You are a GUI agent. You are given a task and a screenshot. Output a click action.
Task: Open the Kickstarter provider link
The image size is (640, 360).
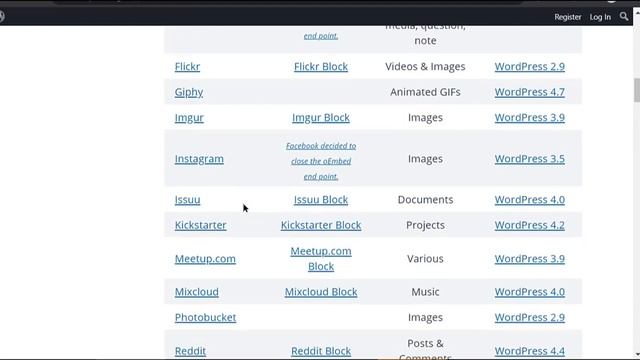200,225
